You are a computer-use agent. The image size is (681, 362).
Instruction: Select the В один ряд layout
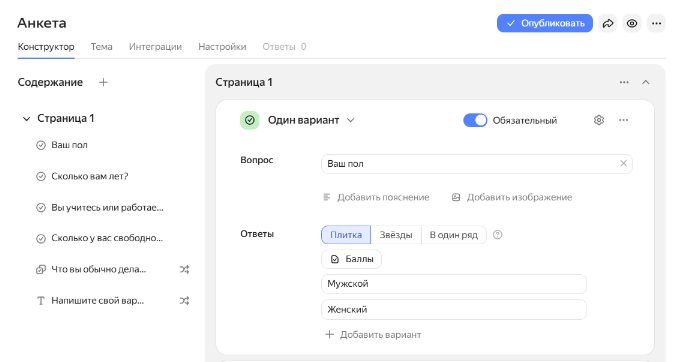coord(454,235)
